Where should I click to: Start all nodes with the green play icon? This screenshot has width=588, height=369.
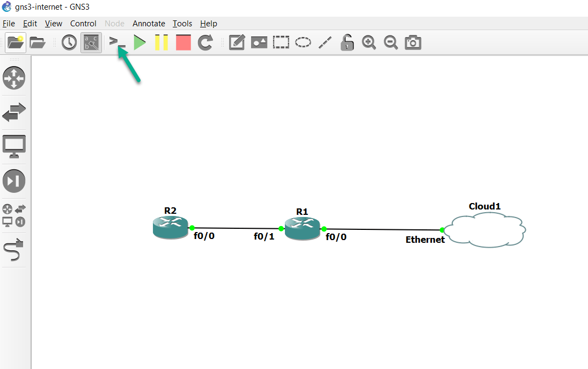pyautogui.click(x=139, y=42)
